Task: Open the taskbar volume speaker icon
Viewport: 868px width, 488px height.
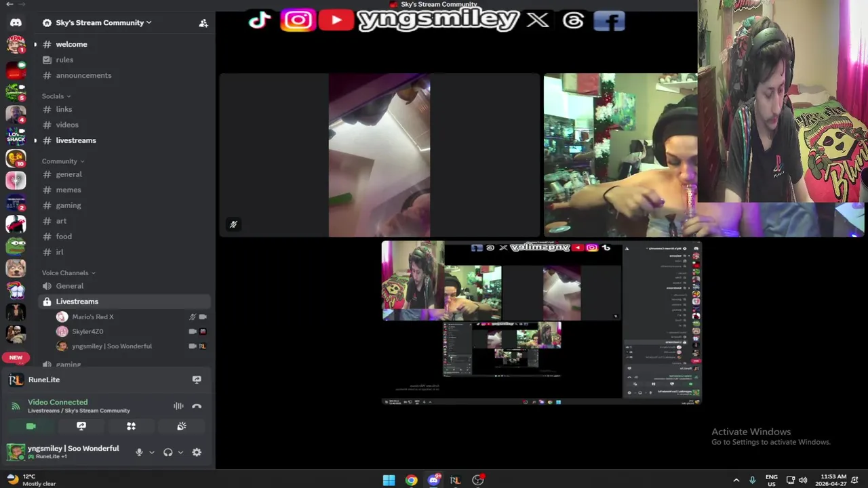Action: pyautogui.click(x=803, y=480)
